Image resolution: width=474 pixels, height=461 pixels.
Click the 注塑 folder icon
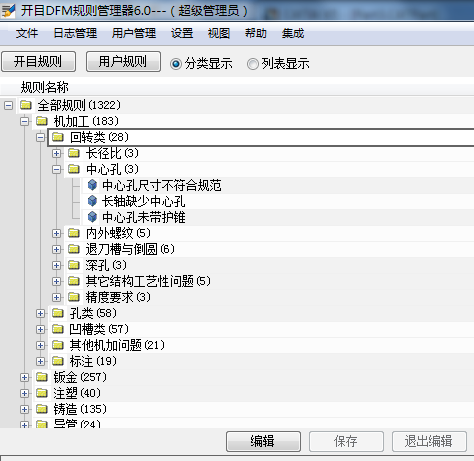coord(42,393)
